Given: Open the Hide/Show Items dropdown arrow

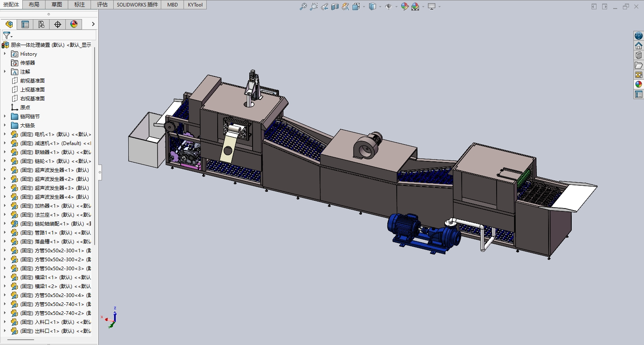Looking at the screenshot, I should [396, 7].
